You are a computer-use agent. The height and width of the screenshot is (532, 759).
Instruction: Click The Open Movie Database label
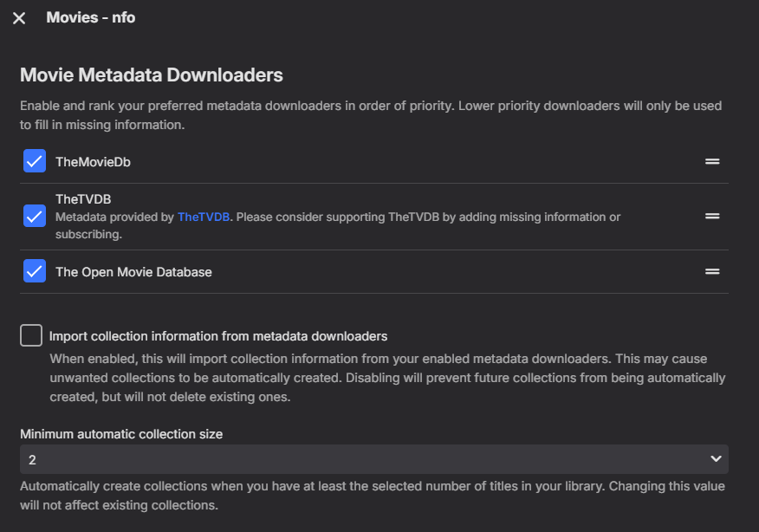pyautogui.click(x=133, y=272)
